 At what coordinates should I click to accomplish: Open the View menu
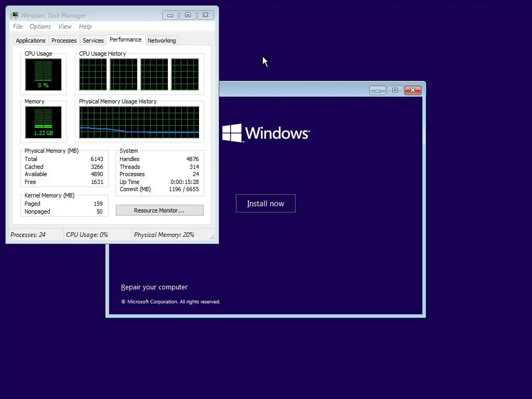pyautogui.click(x=65, y=26)
